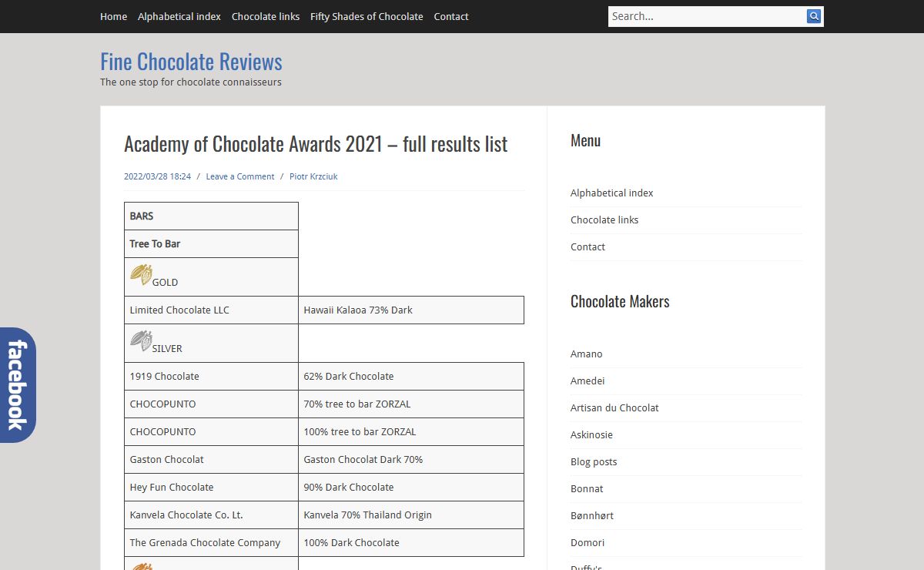Click the Chocolate Makers sidebar heading

620,302
